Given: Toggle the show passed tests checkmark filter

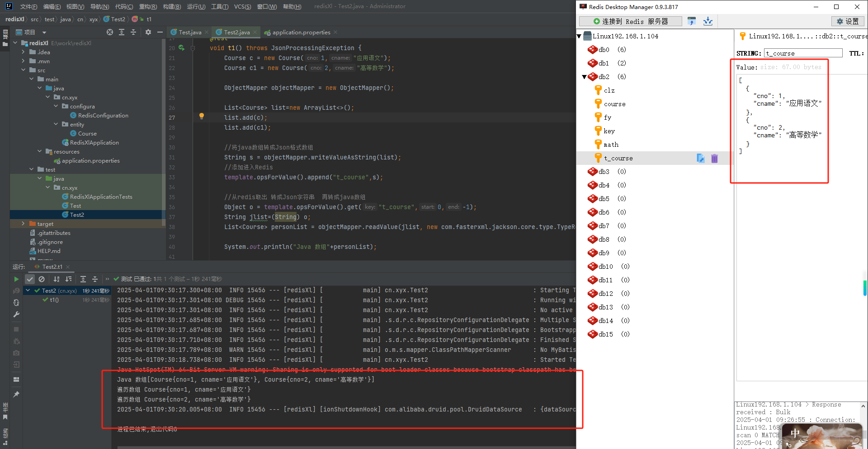Looking at the screenshot, I should (x=30, y=279).
